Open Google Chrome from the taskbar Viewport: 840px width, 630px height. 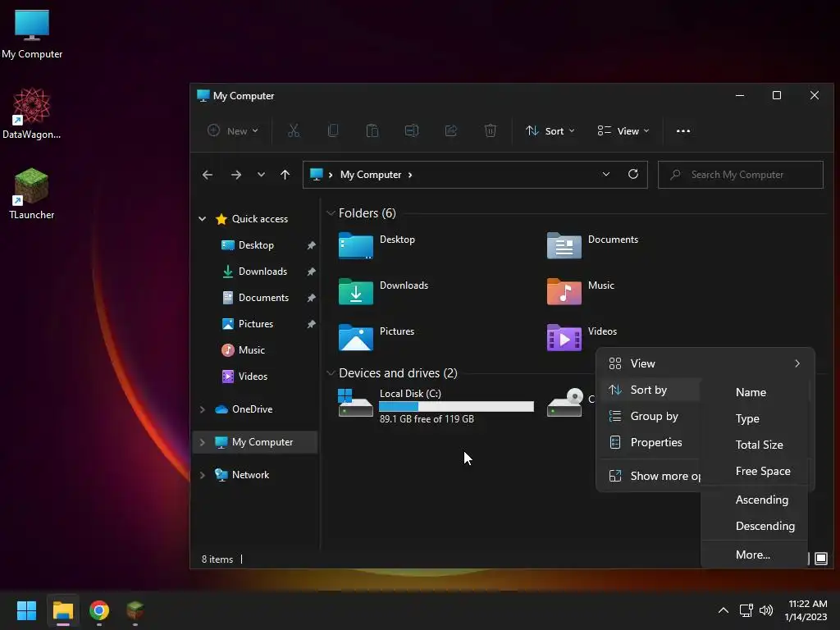(99, 610)
